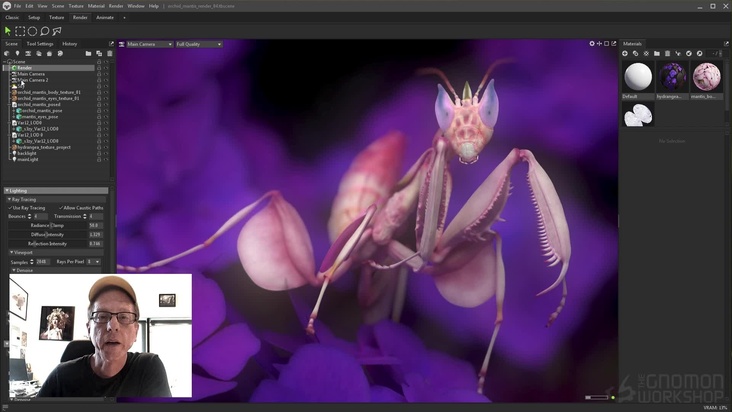
Task: Select the arrow selection tool
Action: [8, 31]
